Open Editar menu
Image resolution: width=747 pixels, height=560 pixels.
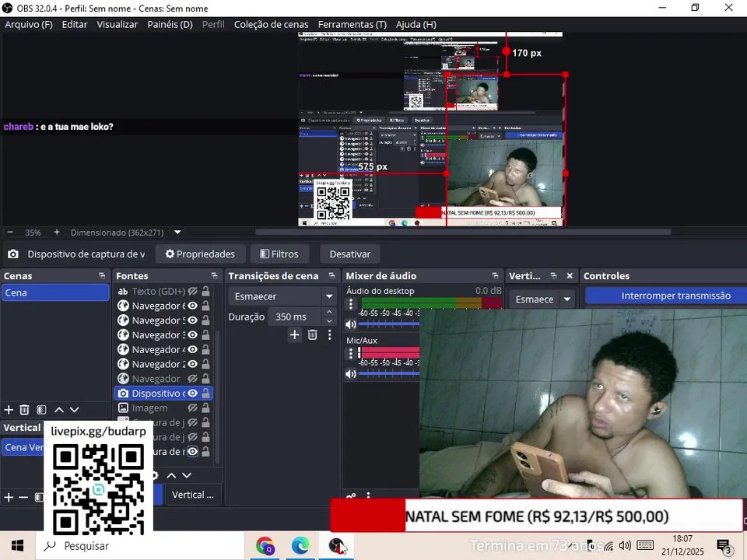(75, 24)
